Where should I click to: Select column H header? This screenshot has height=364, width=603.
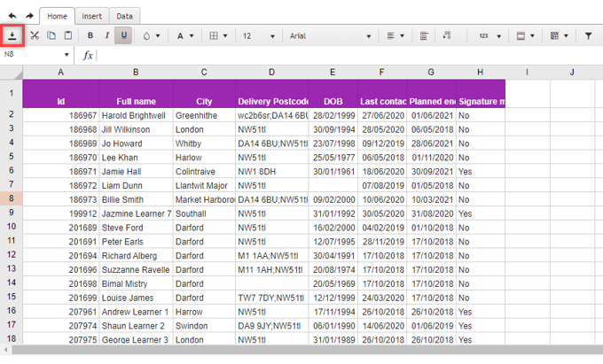coord(481,73)
